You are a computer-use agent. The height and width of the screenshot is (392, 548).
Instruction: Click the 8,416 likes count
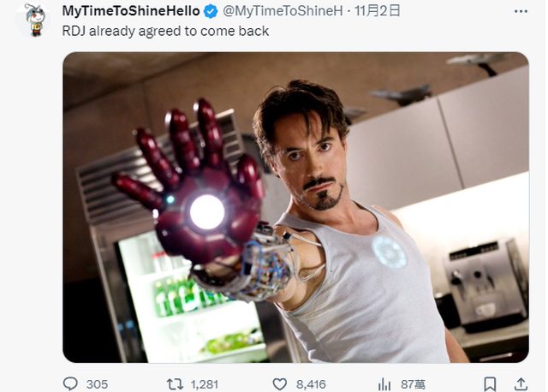pos(312,384)
